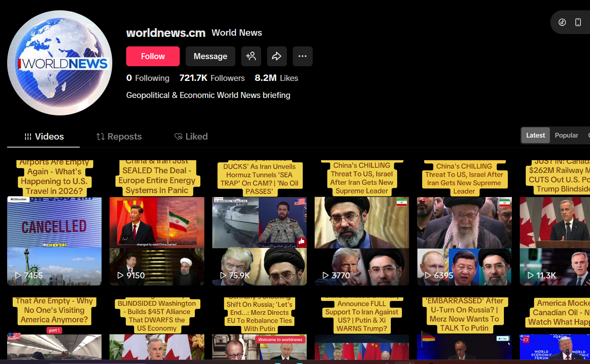Viewport: 590px width, 364px height.
Task: Click the repost arrows icon beside Reposts
Action: coord(100,136)
